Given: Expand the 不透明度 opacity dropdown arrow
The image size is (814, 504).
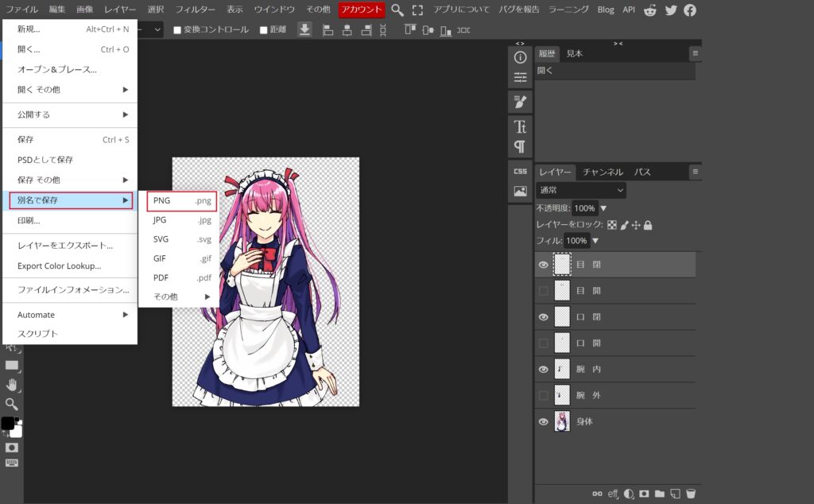Looking at the screenshot, I should tap(603, 208).
